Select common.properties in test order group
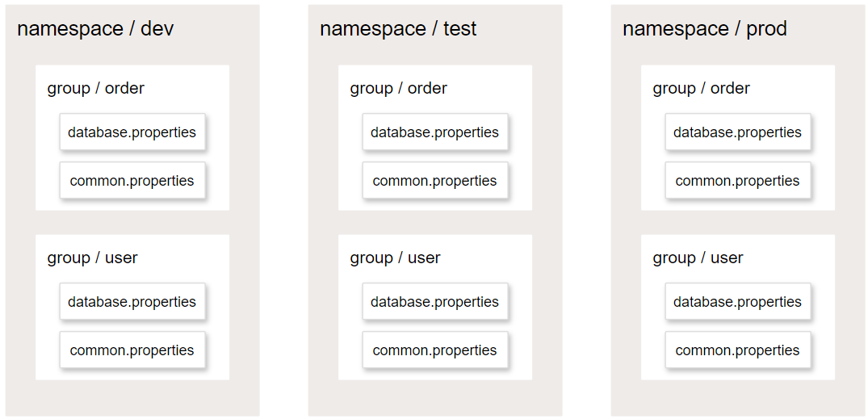Viewport: 868px width, 419px height. point(435,181)
